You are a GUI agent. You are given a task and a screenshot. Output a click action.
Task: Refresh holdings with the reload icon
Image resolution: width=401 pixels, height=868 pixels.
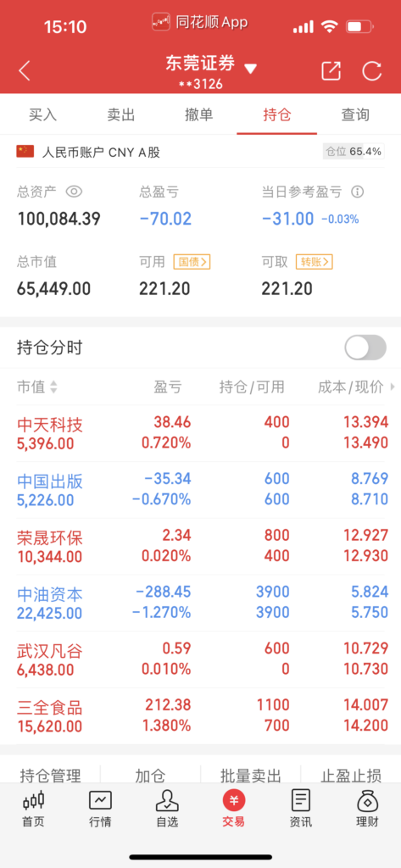(x=371, y=71)
